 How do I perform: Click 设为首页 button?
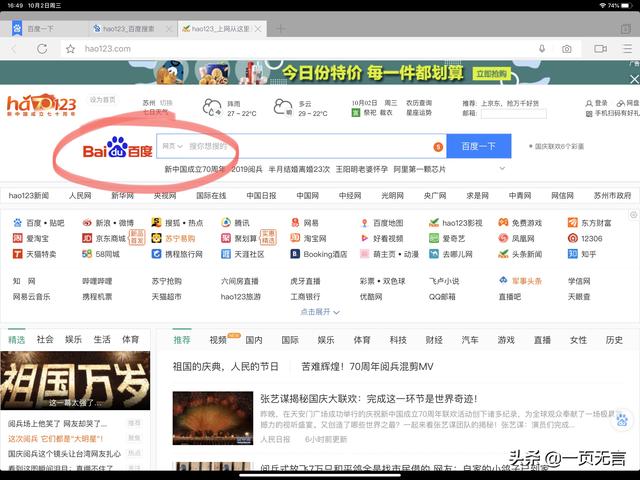[x=103, y=100]
